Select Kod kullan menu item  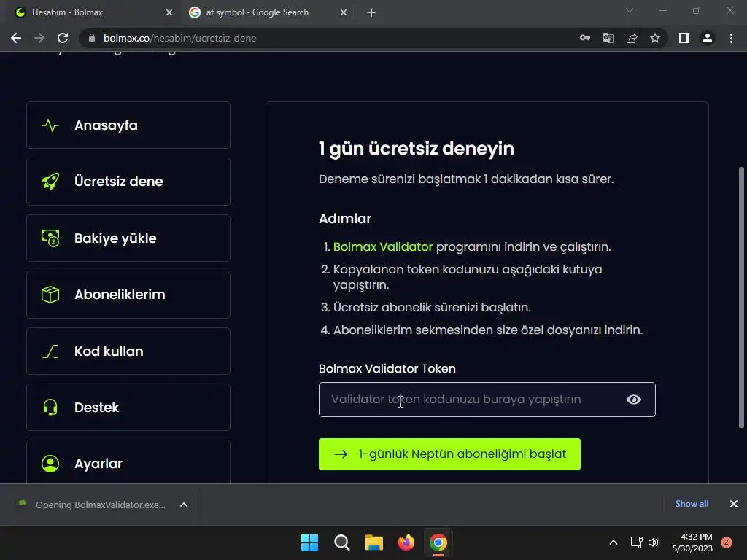128,351
